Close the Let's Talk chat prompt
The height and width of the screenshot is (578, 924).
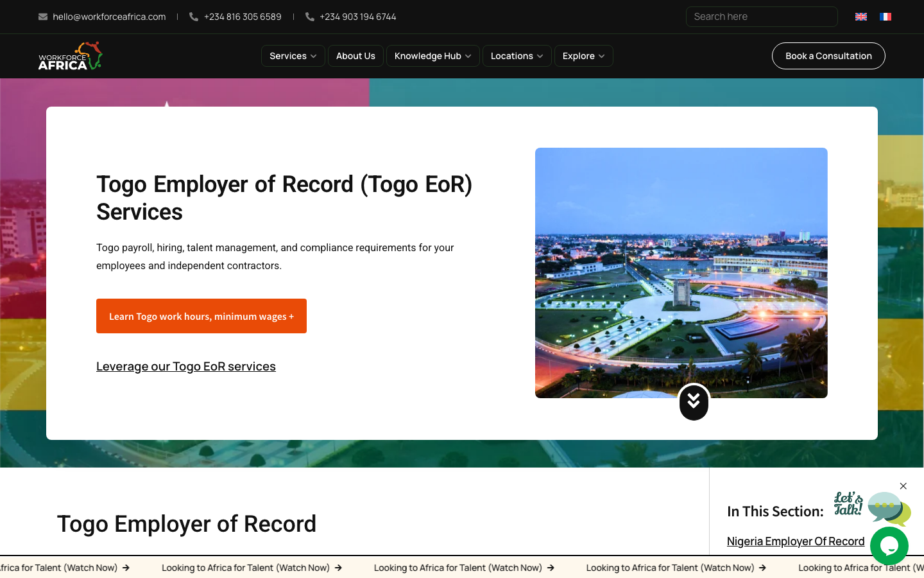click(x=903, y=486)
